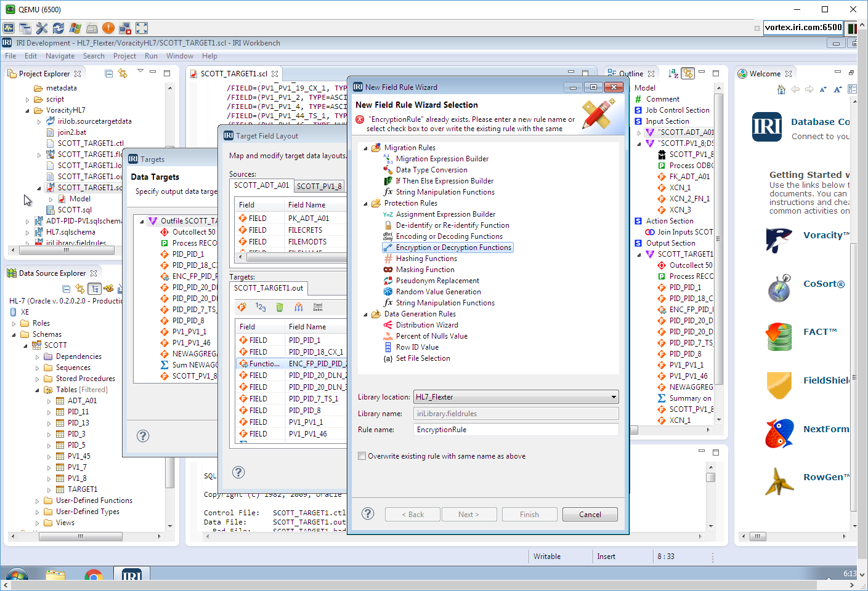
Task: Open the Navigate menu
Action: 60,56
